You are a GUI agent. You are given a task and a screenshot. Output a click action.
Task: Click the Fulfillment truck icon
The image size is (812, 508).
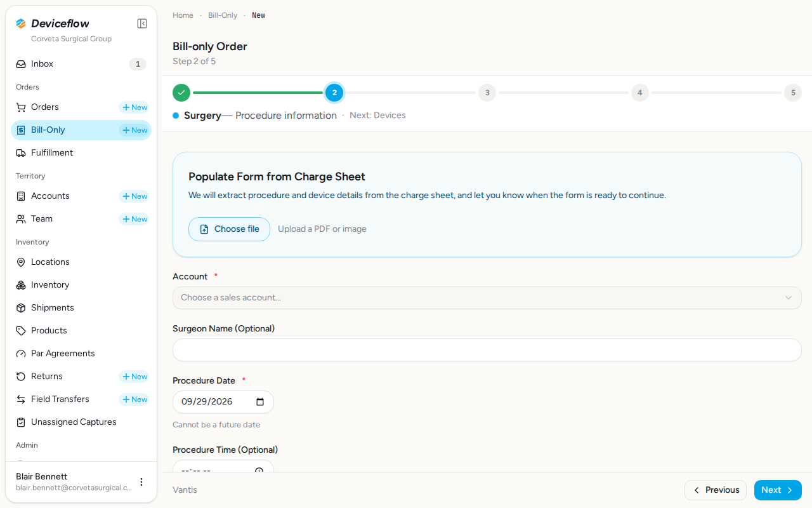pyautogui.click(x=21, y=153)
